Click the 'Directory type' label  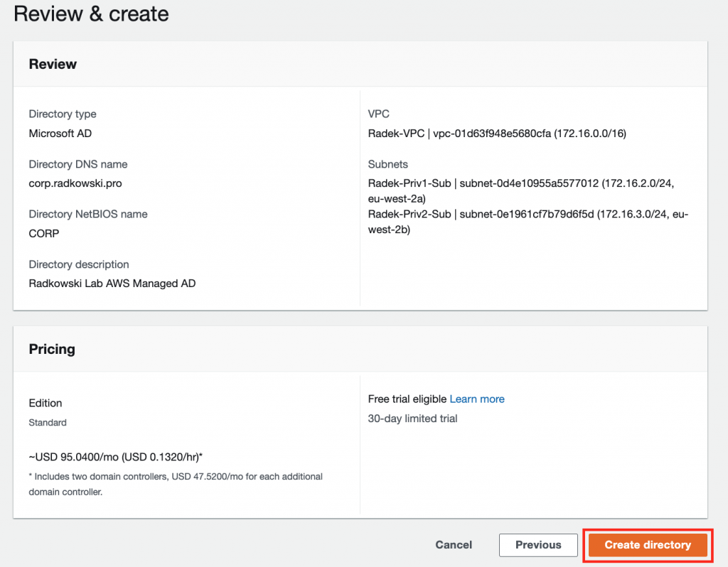(63, 114)
